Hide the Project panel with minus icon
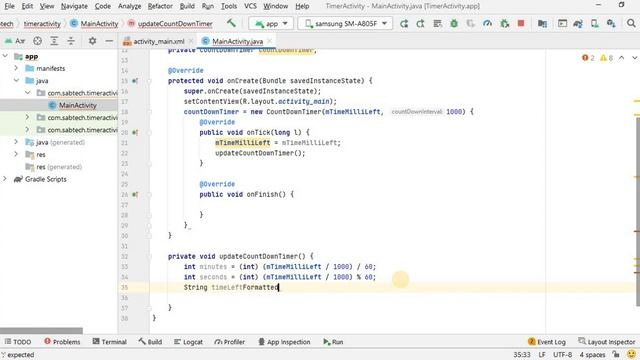Image resolution: width=640 pixels, height=360 pixels. click(x=109, y=41)
